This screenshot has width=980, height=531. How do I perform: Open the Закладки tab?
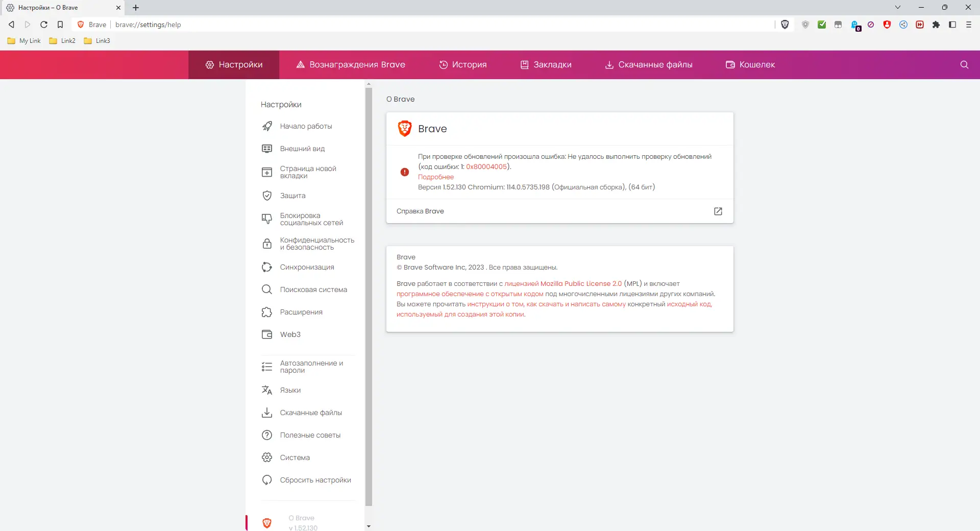click(x=546, y=65)
